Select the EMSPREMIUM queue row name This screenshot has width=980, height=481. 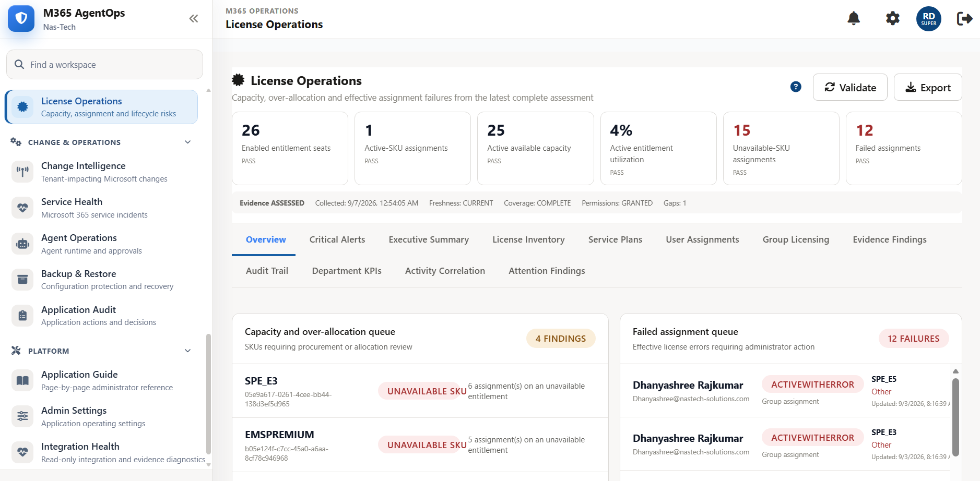point(279,435)
